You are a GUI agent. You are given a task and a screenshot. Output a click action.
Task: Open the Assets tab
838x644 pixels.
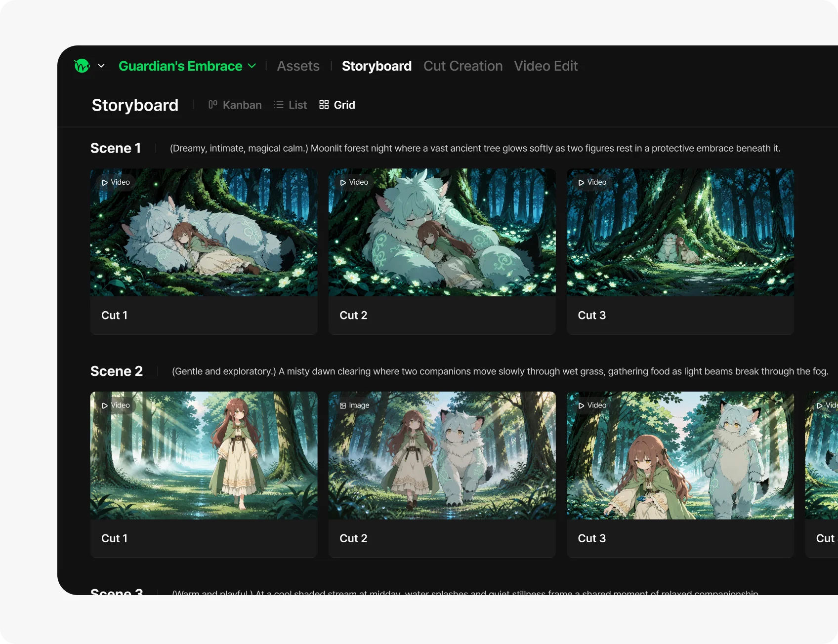pos(298,66)
